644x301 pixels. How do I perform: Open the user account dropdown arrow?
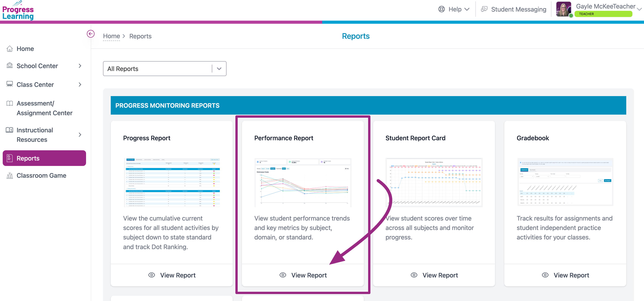coord(639,9)
